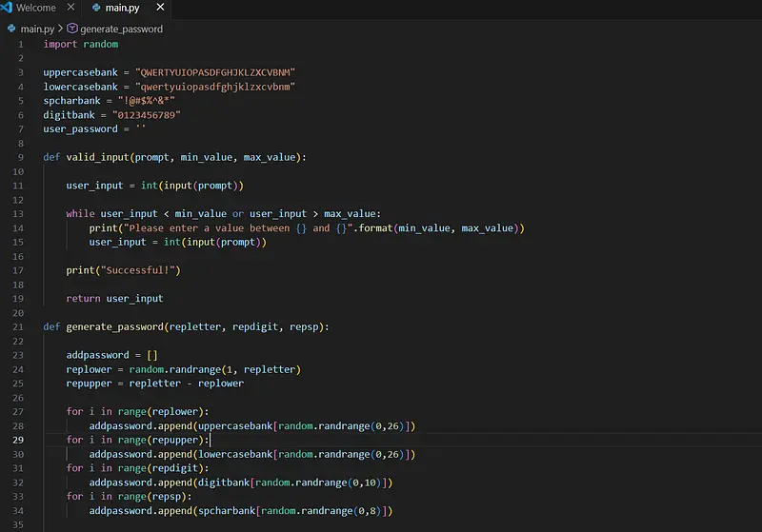Close the main.py tab

161,8
